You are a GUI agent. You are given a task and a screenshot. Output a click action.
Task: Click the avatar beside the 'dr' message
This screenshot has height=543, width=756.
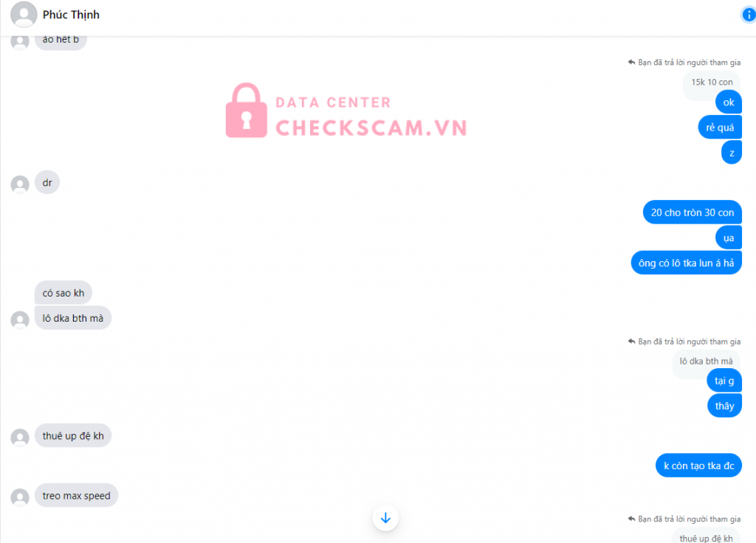20,184
